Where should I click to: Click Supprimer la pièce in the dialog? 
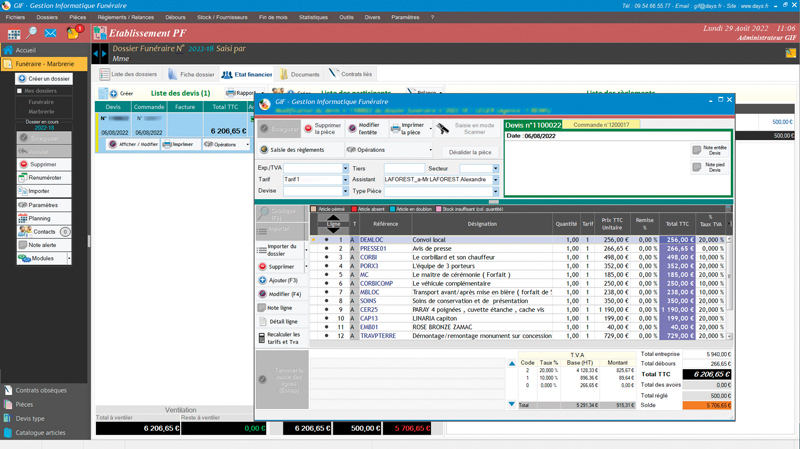click(x=322, y=129)
